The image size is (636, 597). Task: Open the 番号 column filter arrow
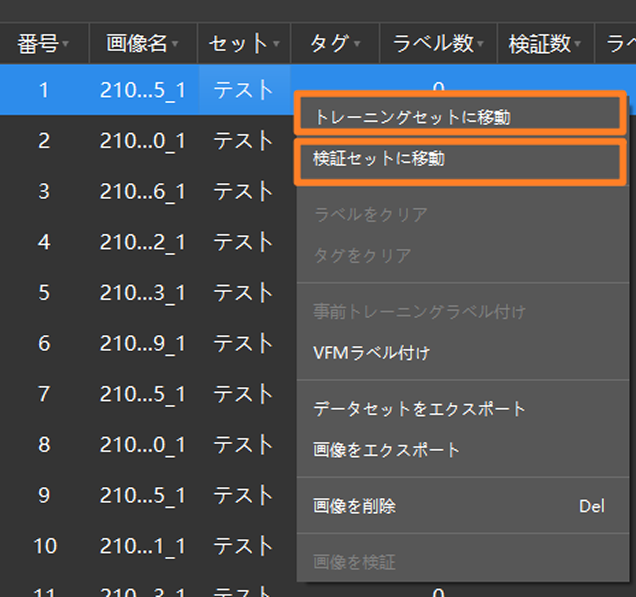point(66,43)
